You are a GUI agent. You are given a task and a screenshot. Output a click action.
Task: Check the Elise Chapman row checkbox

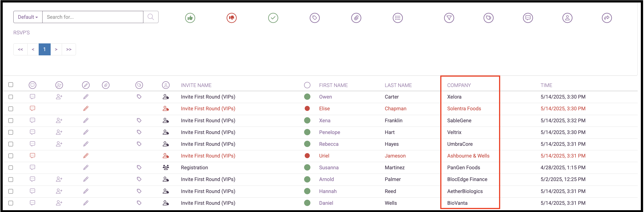11,109
